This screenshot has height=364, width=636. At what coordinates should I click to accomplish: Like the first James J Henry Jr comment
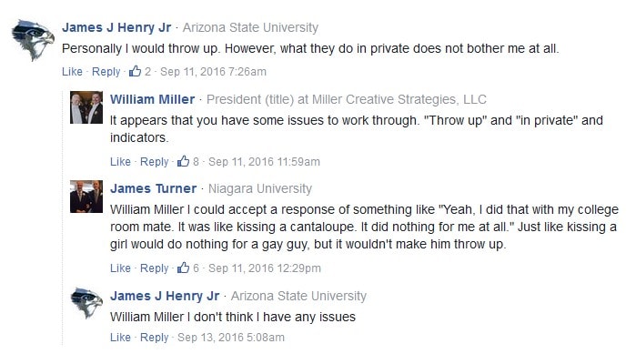tap(72, 72)
